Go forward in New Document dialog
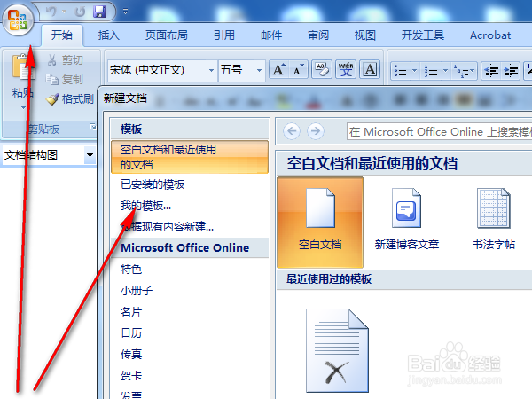The height and width of the screenshot is (399, 532). tap(316, 131)
